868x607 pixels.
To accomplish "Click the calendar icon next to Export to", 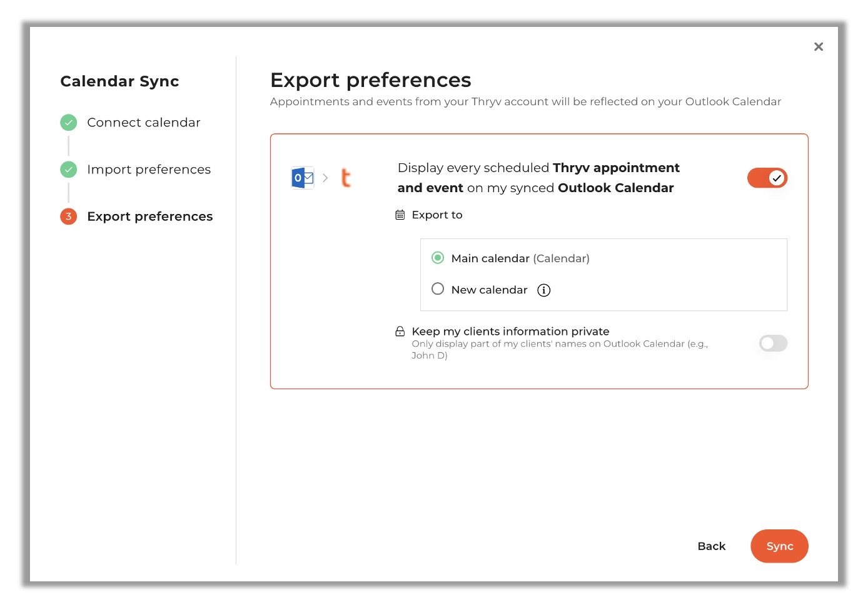I will (x=400, y=215).
